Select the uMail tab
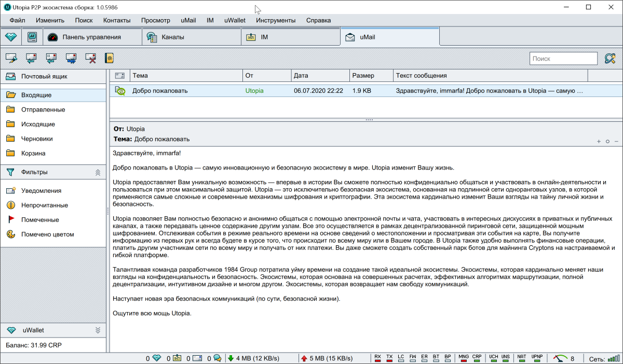The width and height of the screenshot is (623, 364). 390,37
